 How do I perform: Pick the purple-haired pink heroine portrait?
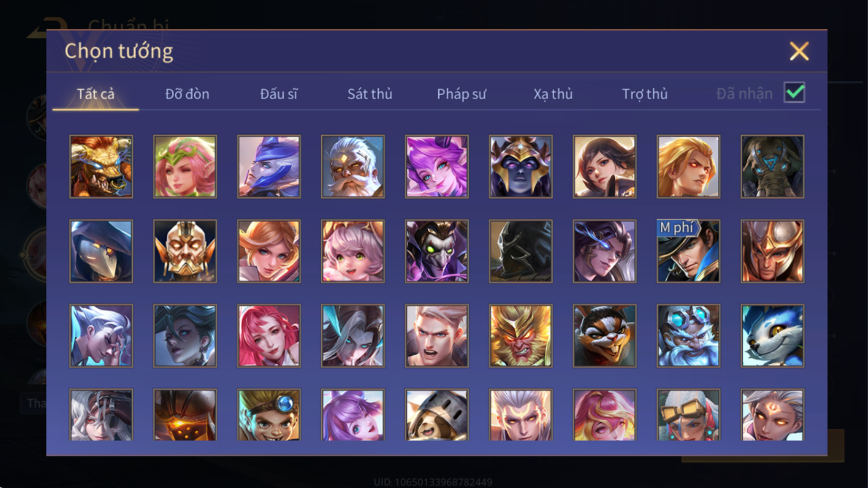point(437,167)
